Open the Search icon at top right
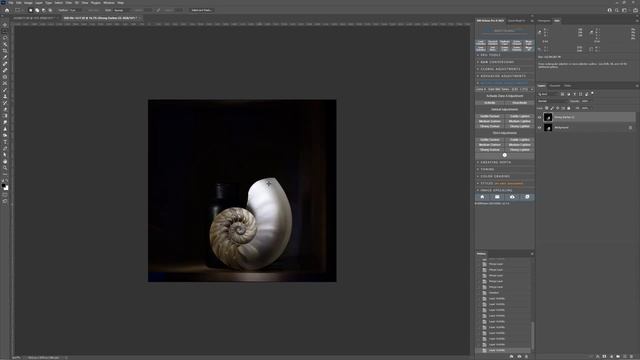Viewport: 640px width, 360px height. (617, 10)
